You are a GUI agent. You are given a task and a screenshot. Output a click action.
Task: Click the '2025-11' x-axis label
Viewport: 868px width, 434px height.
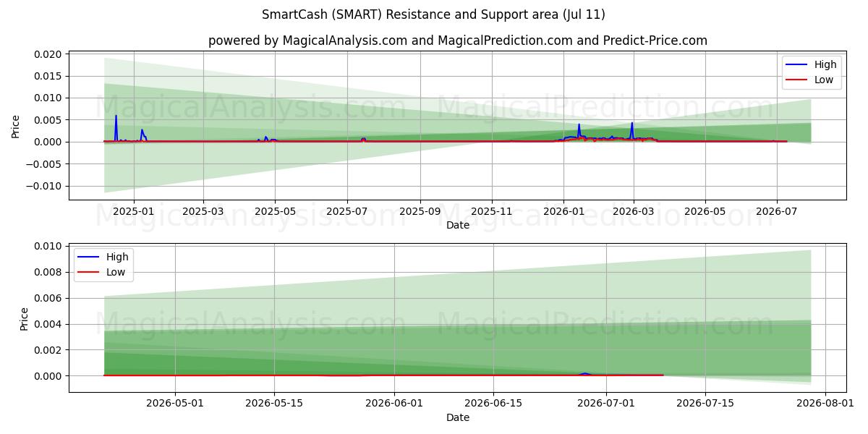[x=493, y=211]
